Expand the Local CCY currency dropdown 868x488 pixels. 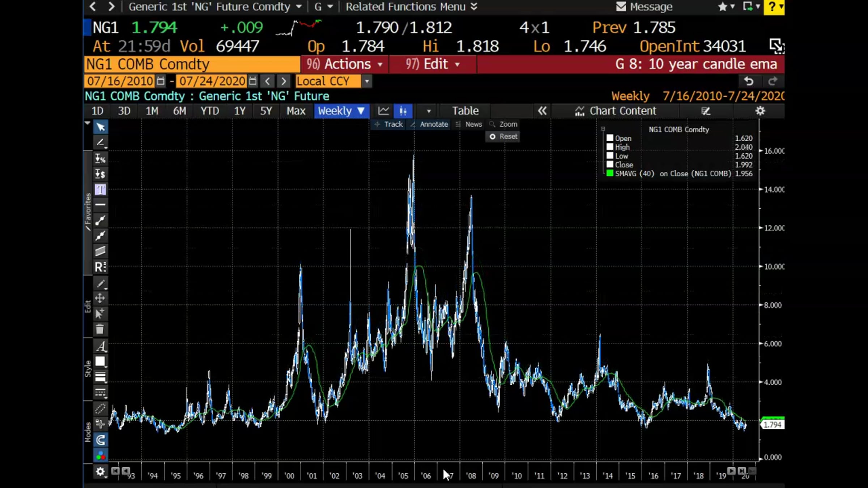tap(367, 81)
